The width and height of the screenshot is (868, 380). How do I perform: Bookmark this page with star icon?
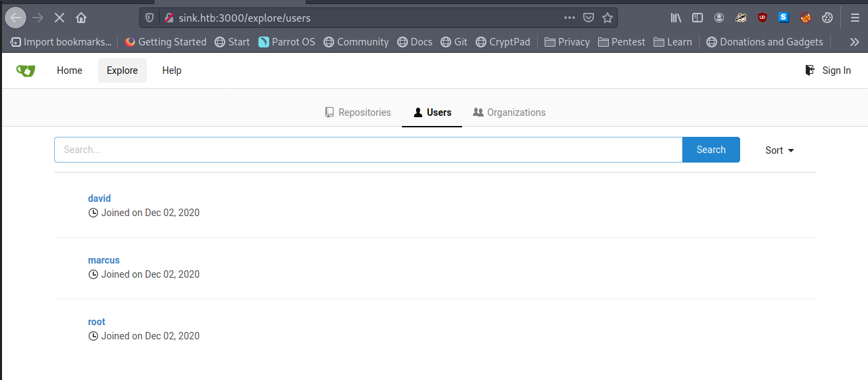pyautogui.click(x=608, y=18)
